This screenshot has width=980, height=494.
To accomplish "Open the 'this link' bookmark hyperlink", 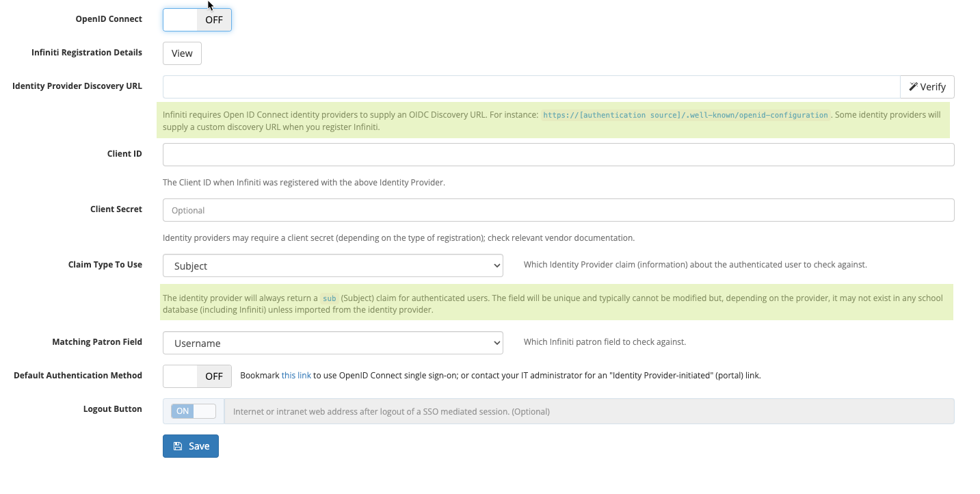I will coord(296,376).
